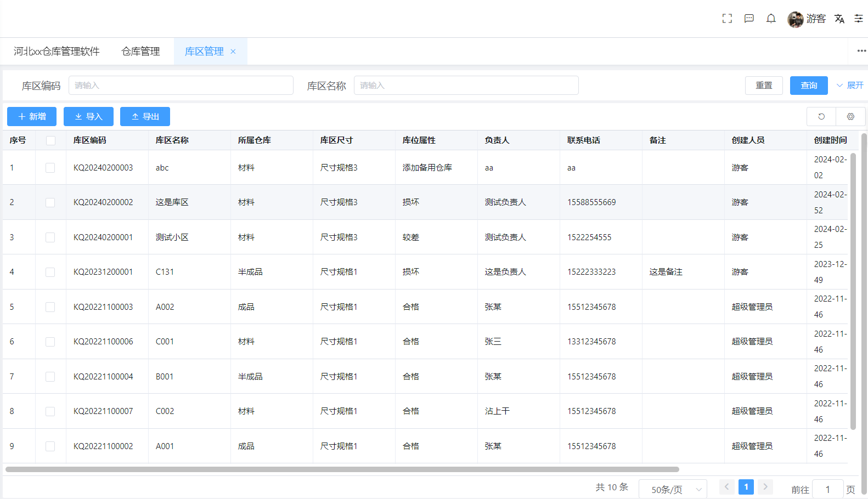Check the row for KQ20240200003
868x499 pixels.
pyautogui.click(x=50, y=168)
